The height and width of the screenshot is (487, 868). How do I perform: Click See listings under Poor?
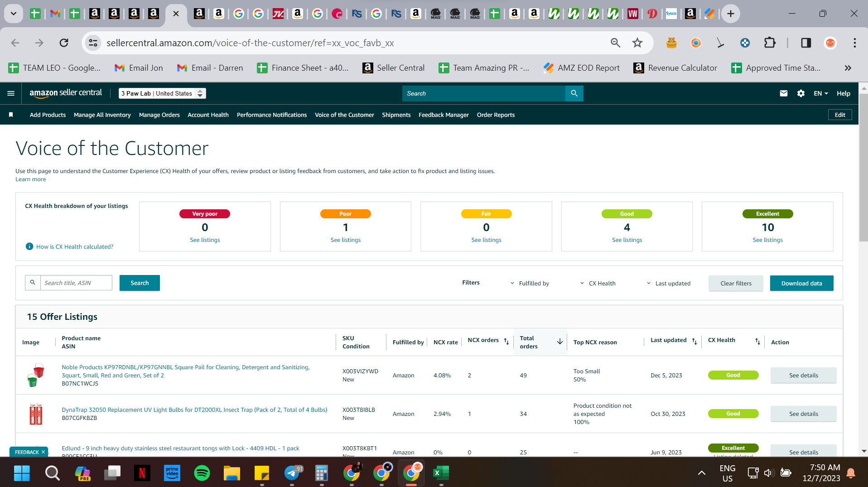click(x=346, y=240)
